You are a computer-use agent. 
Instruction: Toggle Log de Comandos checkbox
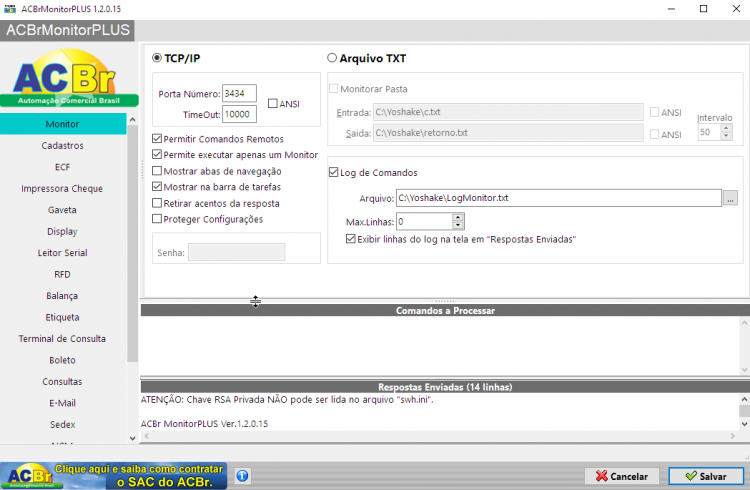click(x=333, y=172)
